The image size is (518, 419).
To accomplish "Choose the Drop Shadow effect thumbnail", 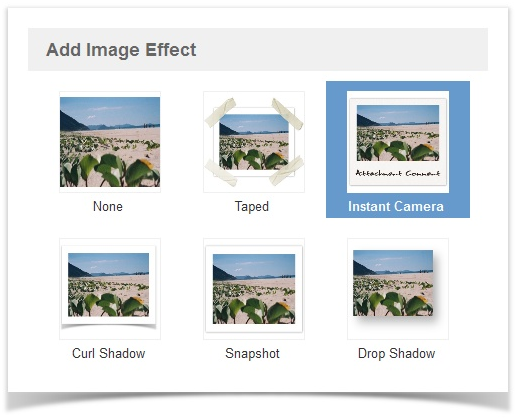I will tap(398, 289).
